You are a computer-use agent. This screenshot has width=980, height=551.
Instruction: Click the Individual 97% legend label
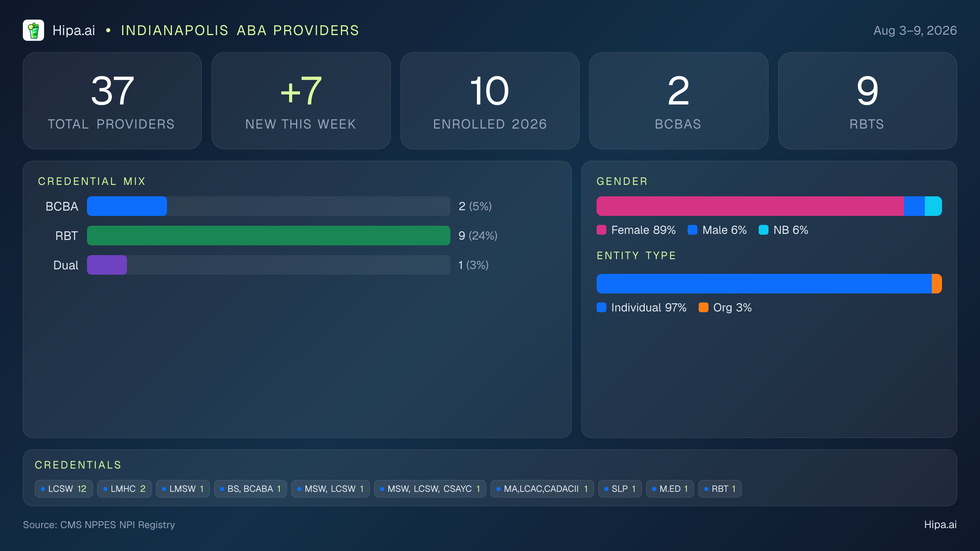(648, 307)
